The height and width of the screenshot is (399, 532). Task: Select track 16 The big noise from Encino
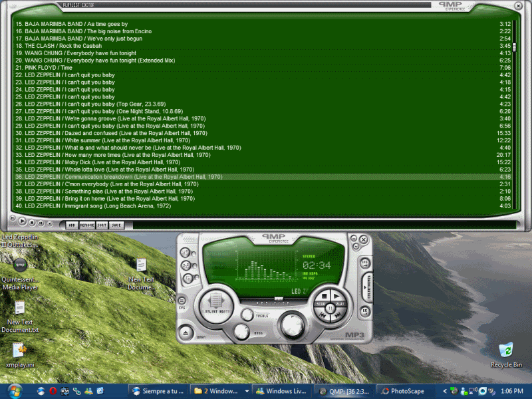point(263,31)
